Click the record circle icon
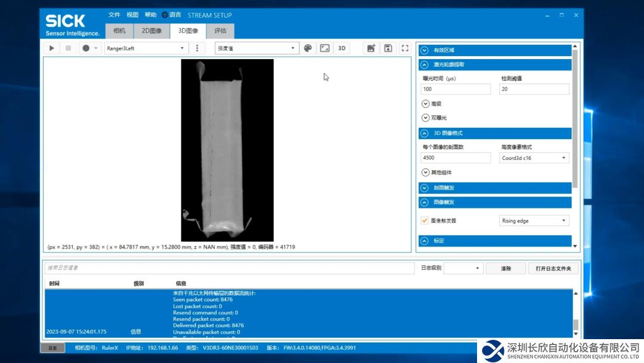Screen dimensions: 644x363 [86, 48]
